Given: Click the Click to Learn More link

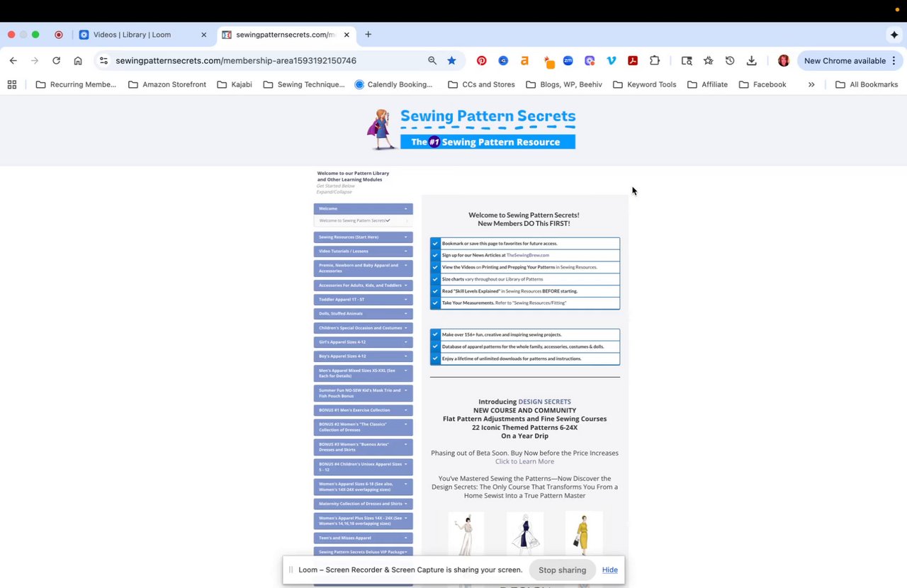Looking at the screenshot, I should tap(524, 461).
